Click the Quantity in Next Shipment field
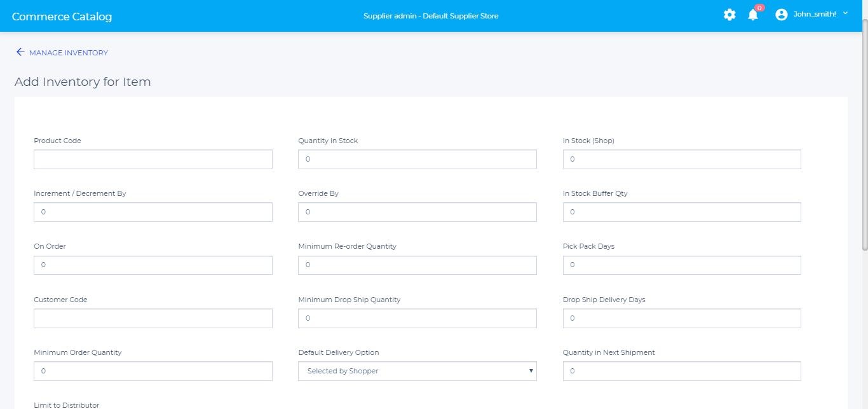This screenshot has height=409, width=868. [x=682, y=371]
